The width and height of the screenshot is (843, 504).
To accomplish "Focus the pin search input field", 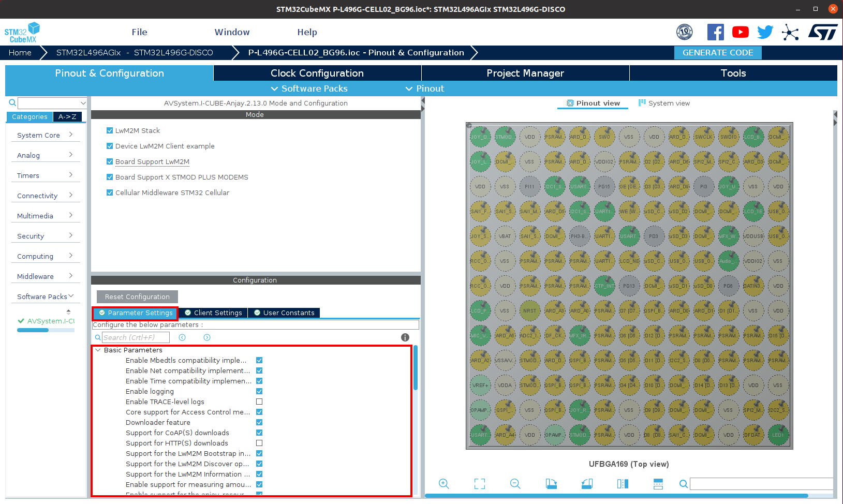I will point(761,484).
